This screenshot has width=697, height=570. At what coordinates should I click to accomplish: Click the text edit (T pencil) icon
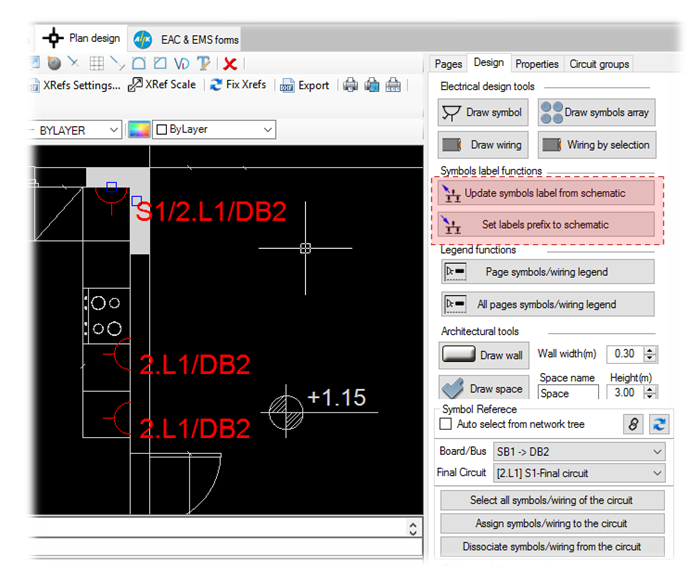coord(204,64)
